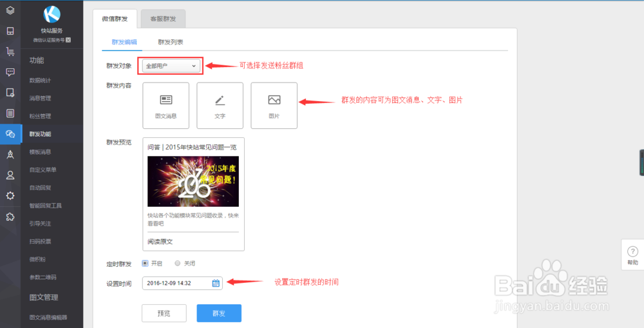Open the page edit icon in left rail
Screen dimensions: 644x328
coord(10,93)
